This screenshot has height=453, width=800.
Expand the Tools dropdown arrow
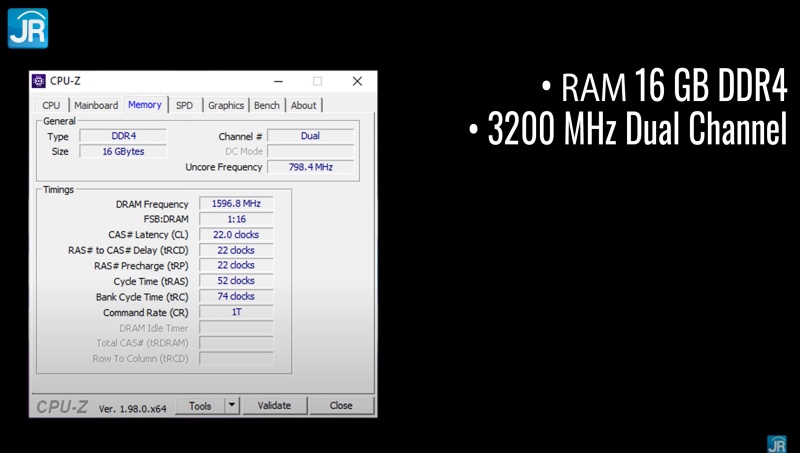[232, 406]
